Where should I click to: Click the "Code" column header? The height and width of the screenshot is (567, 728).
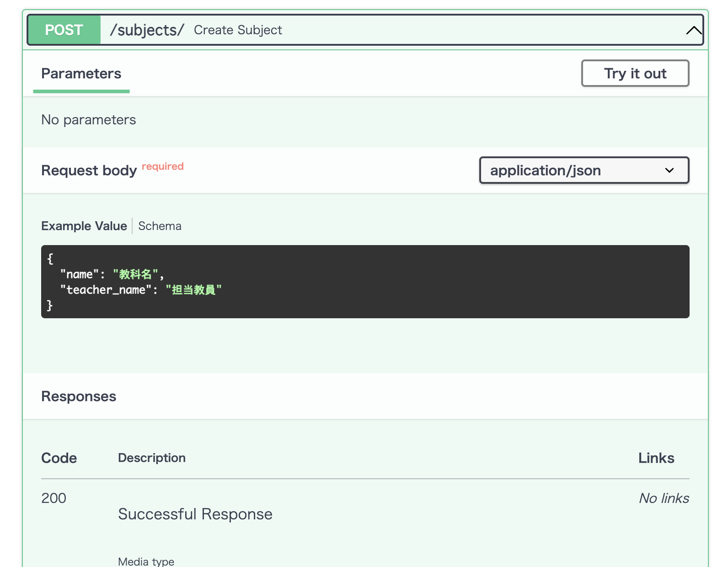pyautogui.click(x=59, y=458)
